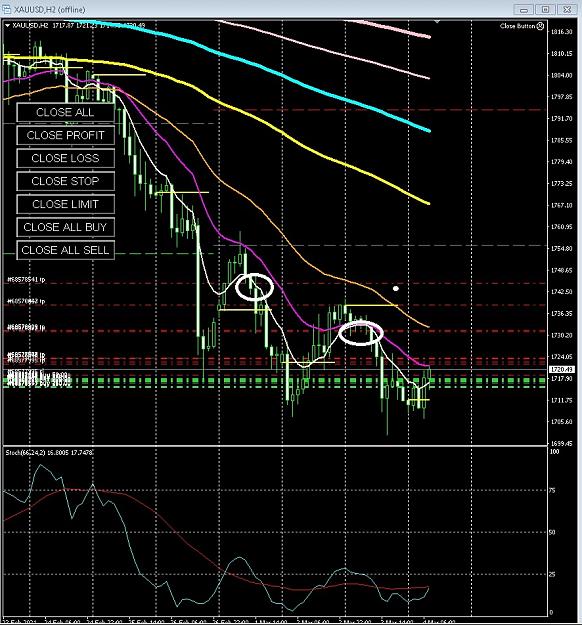Click the 'Close Button' expert advisor label
This screenshot has height=625, width=582.
click(517, 26)
